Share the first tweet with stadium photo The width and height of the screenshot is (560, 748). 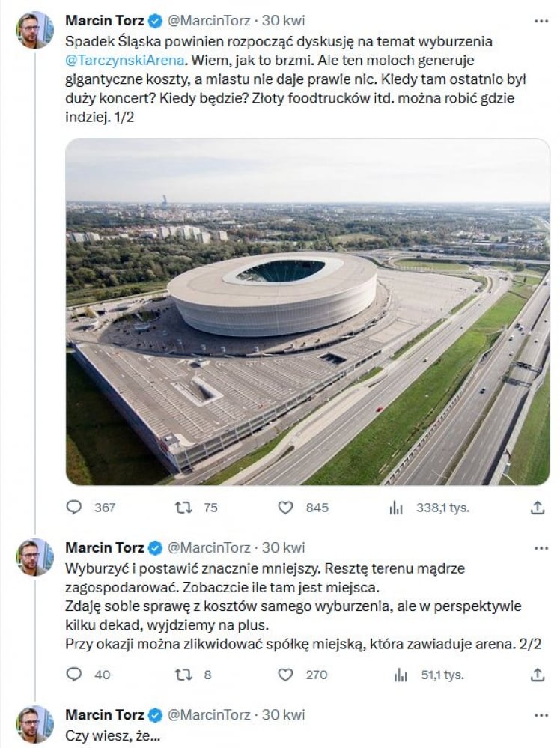click(x=537, y=508)
